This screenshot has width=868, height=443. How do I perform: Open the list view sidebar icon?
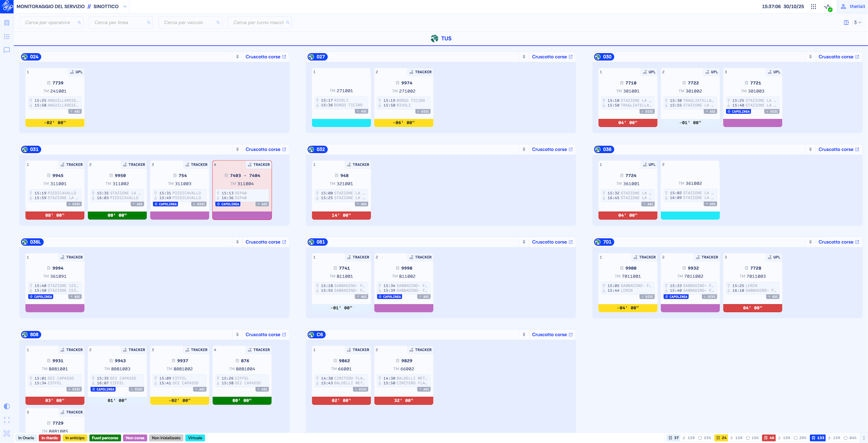click(x=7, y=37)
